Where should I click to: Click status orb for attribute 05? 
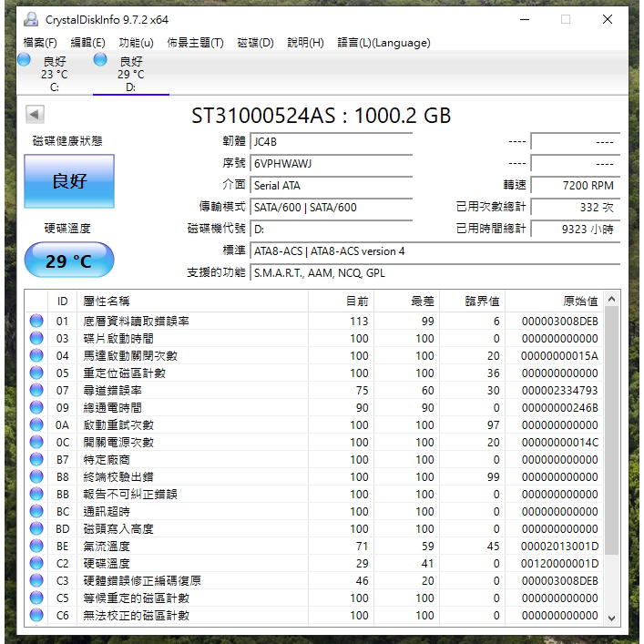click(x=36, y=373)
